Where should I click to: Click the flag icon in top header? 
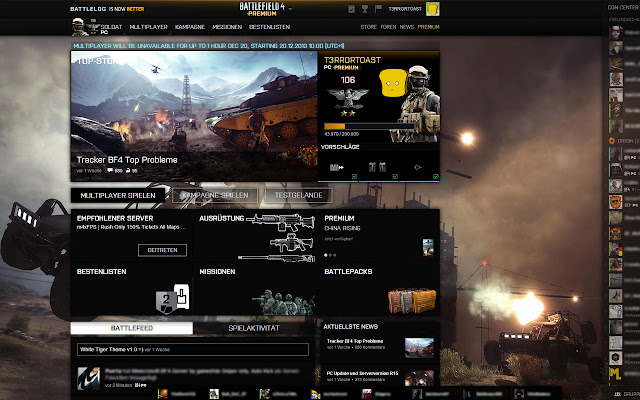pos(378,9)
